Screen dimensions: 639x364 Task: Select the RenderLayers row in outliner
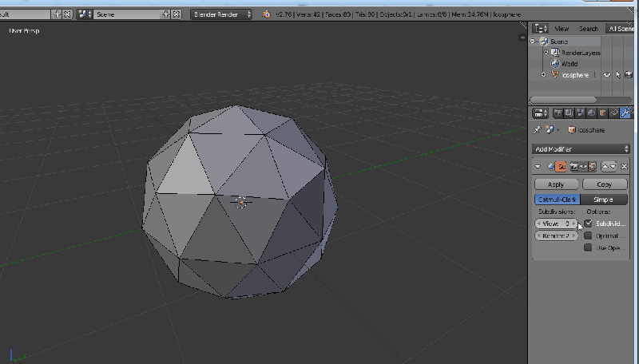(581, 53)
